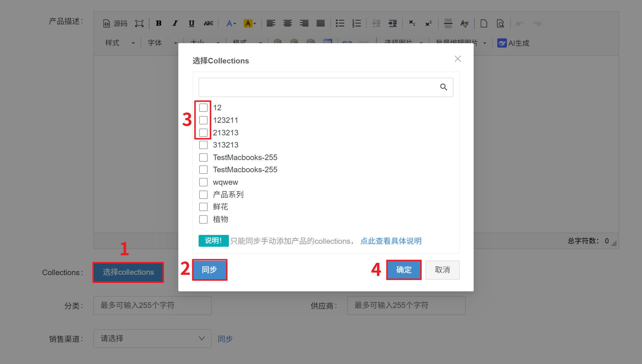Click the 分类 category input field
642x364 pixels.
point(152,305)
